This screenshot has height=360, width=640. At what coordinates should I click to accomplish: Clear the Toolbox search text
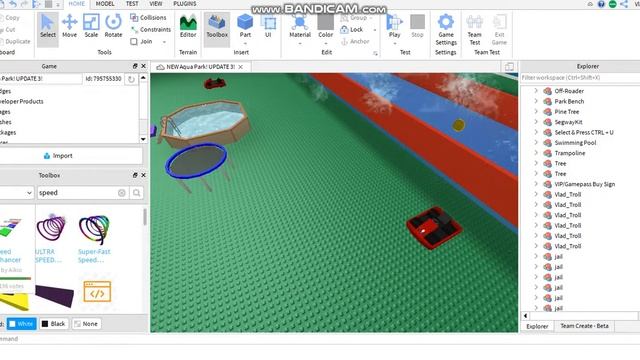tap(122, 193)
